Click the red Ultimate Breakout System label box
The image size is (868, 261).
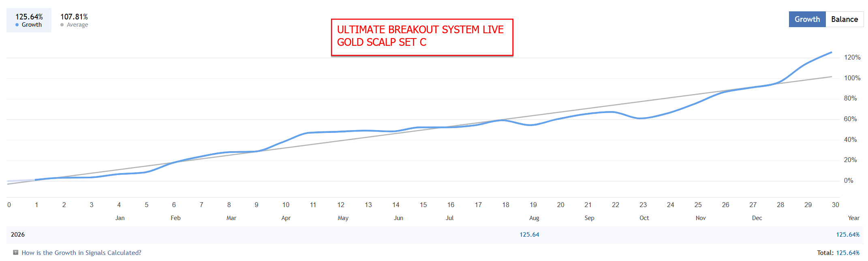point(422,37)
